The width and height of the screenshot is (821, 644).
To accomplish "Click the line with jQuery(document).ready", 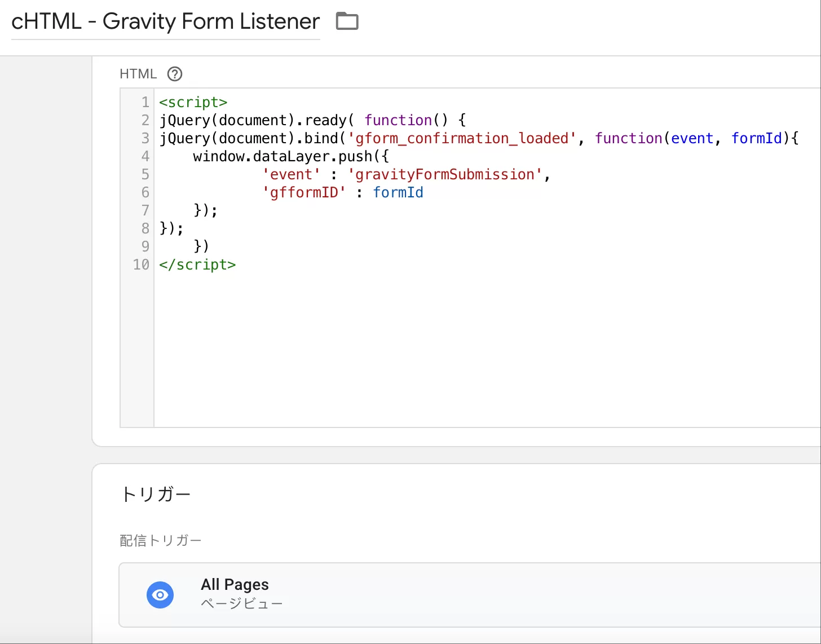I will click(313, 120).
